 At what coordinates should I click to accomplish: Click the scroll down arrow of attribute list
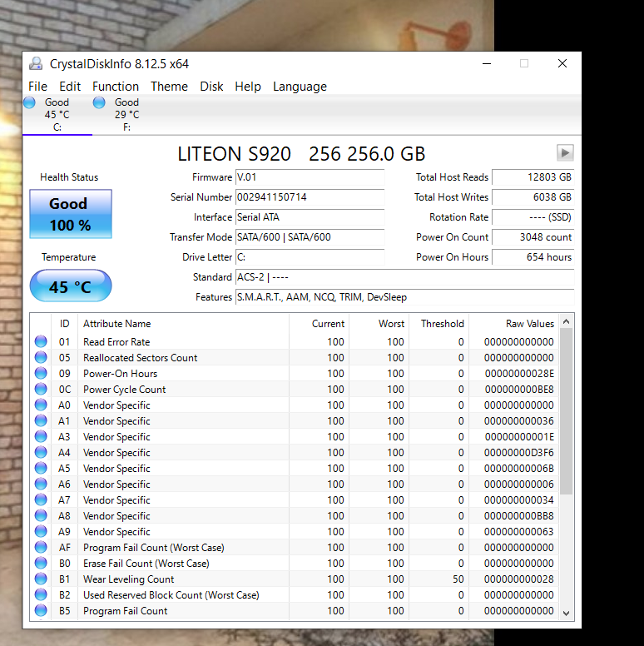click(x=566, y=613)
